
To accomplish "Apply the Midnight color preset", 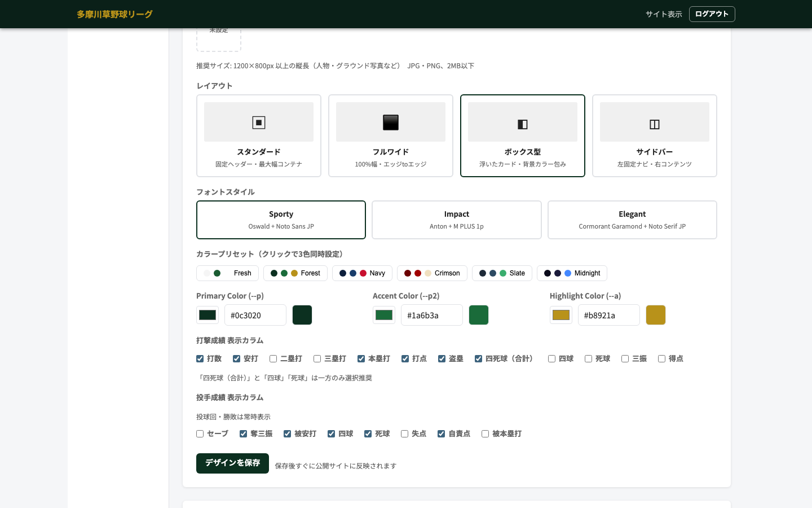I will point(572,273).
